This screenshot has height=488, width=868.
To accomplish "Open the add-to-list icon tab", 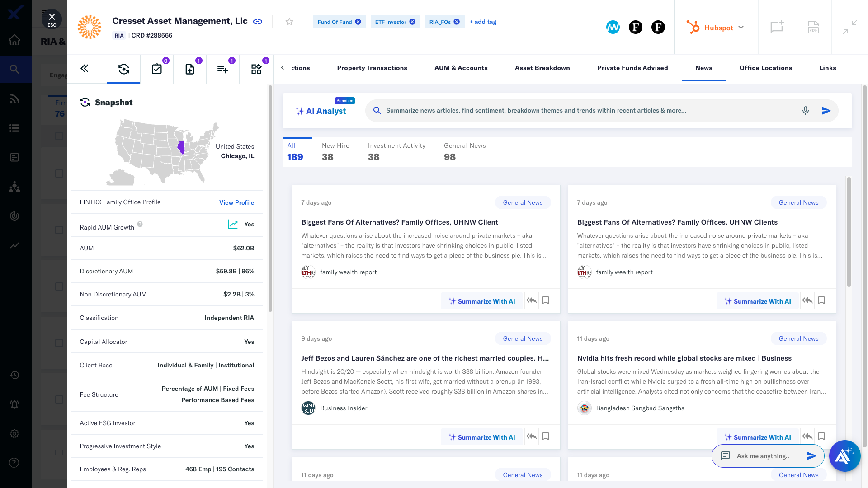I will click(x=223, y=69).
